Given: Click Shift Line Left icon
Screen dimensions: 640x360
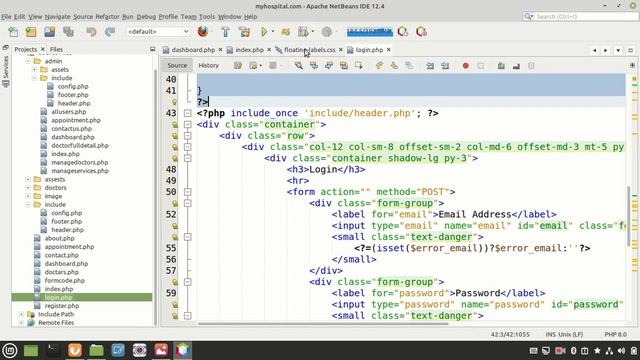Looking at the screenshot, I should 430,65.
